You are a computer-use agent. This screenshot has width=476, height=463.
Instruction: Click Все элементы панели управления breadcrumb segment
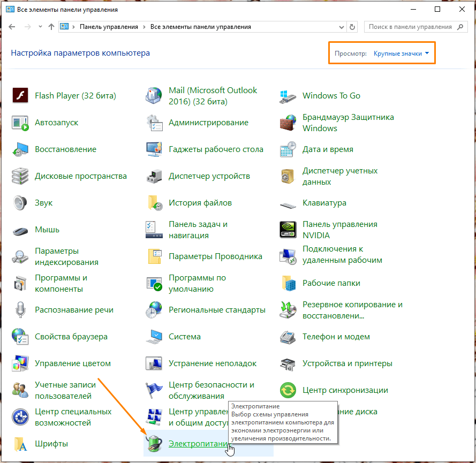(200, 27)
